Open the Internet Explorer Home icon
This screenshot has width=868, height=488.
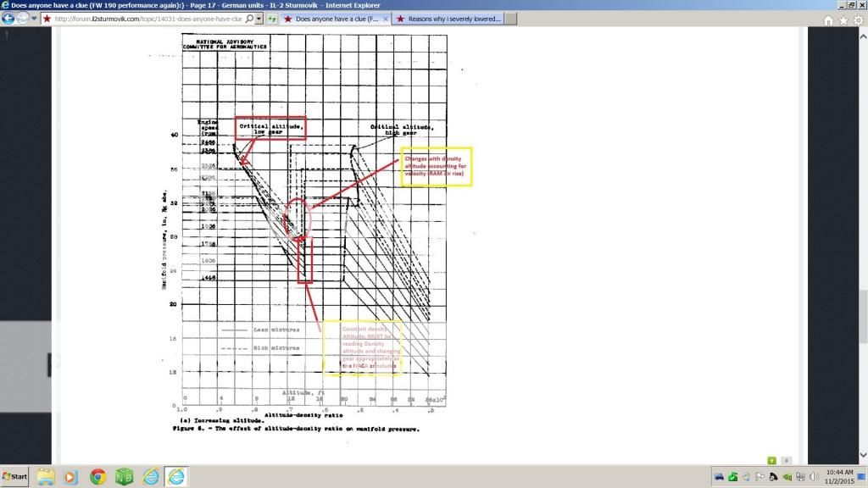[x=829, y=19]
